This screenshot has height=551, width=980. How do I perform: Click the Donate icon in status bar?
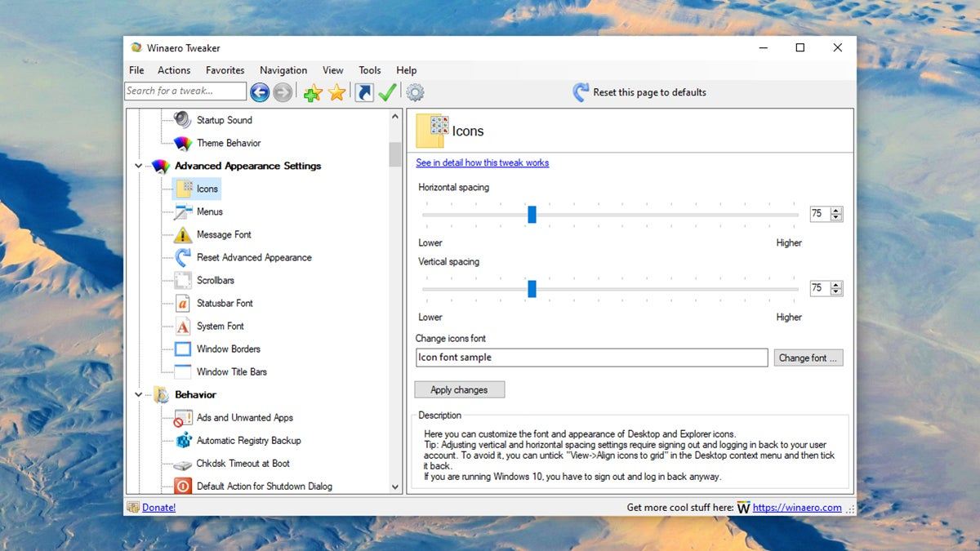click(x=133, y=507)
